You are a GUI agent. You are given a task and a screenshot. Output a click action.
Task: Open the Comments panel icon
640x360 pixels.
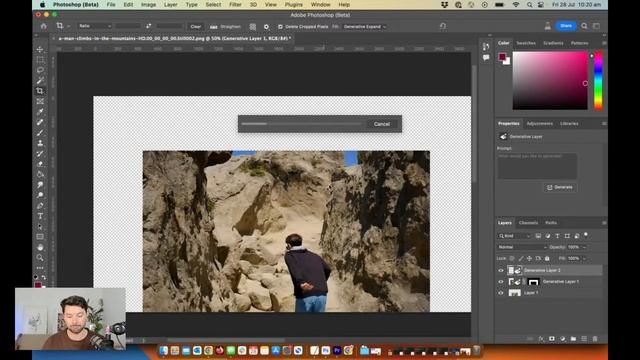pyautogui.click(x=486, y=58)
